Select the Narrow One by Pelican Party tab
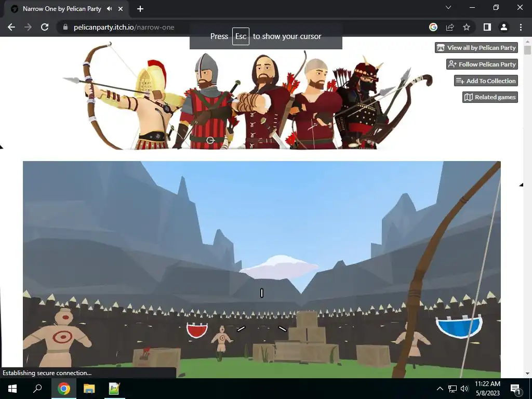 66,9
